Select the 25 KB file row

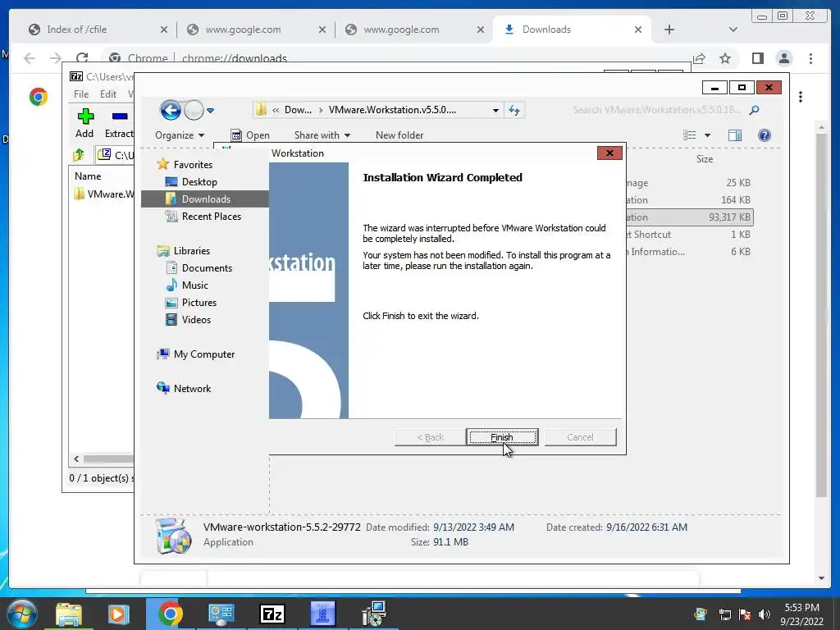click(689, 183)
